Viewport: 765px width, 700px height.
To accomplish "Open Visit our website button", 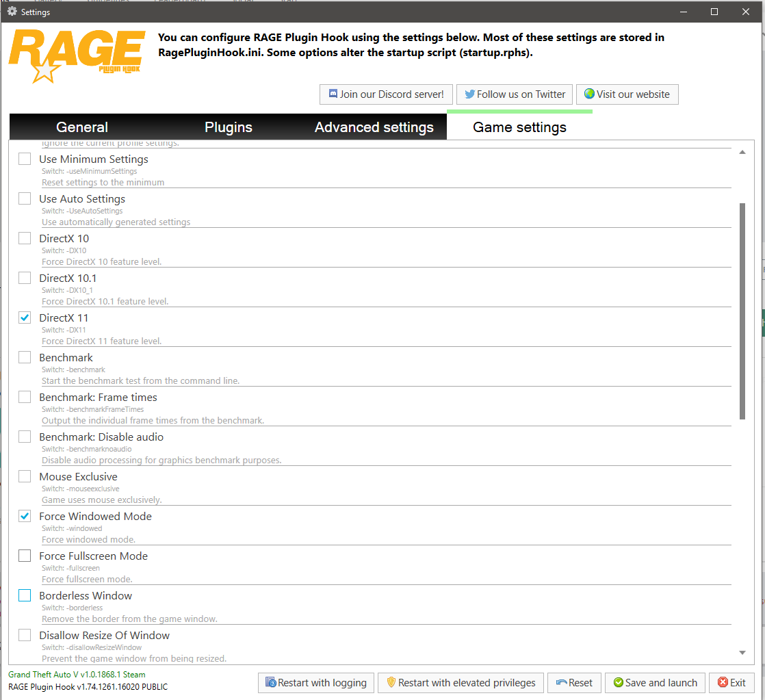I will click(x=627, y=94).
